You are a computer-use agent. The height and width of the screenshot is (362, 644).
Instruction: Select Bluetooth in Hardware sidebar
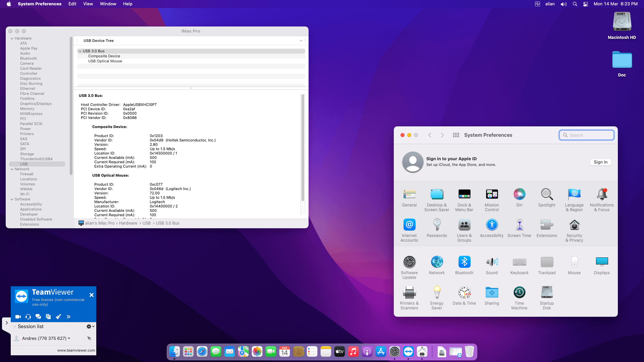tap(29, 59)
